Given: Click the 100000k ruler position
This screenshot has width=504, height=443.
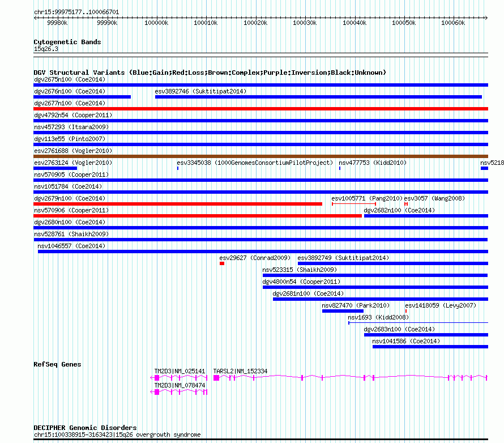Looking at the screenshot, I should coord(156,23).
